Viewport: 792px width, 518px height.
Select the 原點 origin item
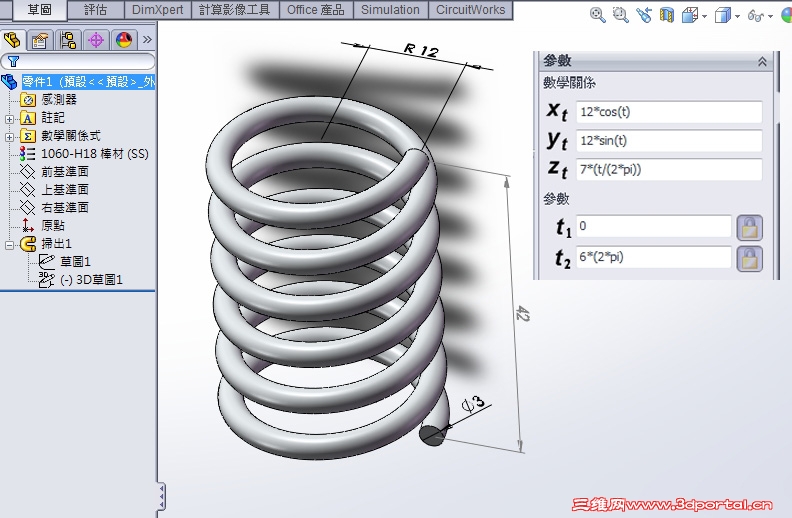53,226
